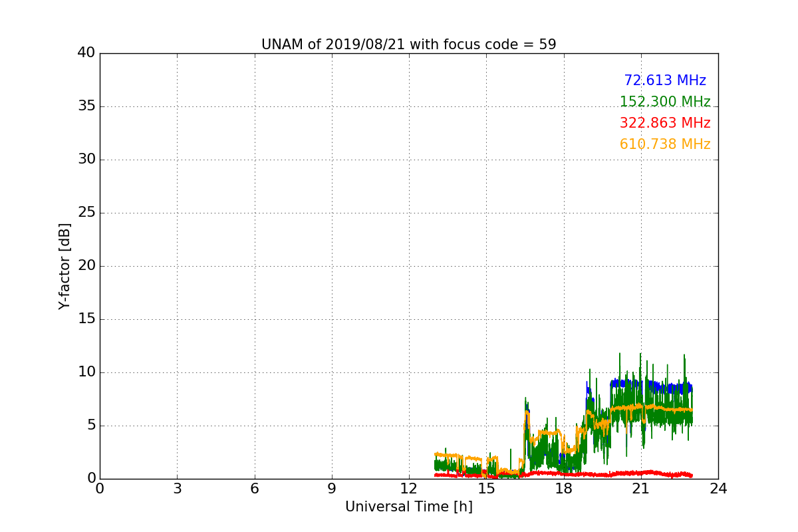The image size is (798, 532).
Task: Click y-axis tick label 40
Action: (86, 53)
